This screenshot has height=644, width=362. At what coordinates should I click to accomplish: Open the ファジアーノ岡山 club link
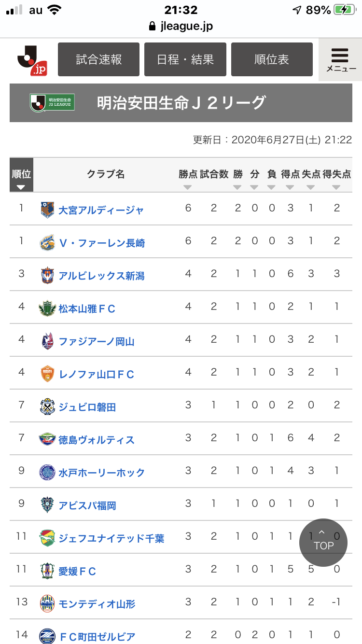[97, 341]
